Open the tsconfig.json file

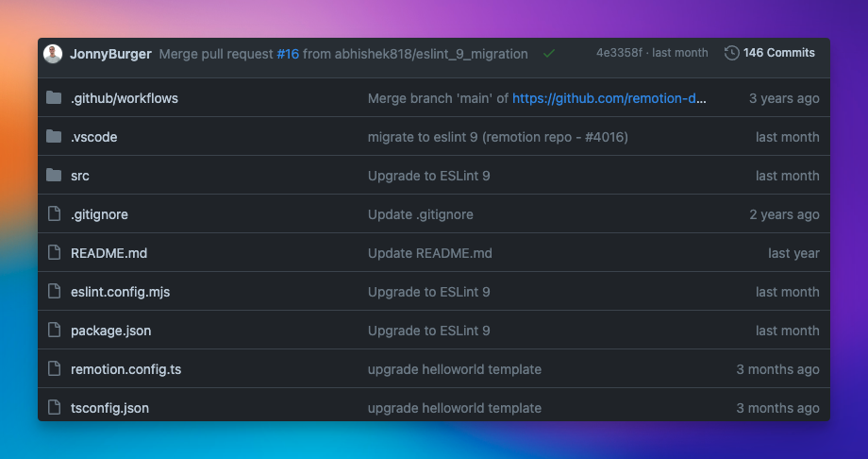pyautogui.click(x=109, y=408)
